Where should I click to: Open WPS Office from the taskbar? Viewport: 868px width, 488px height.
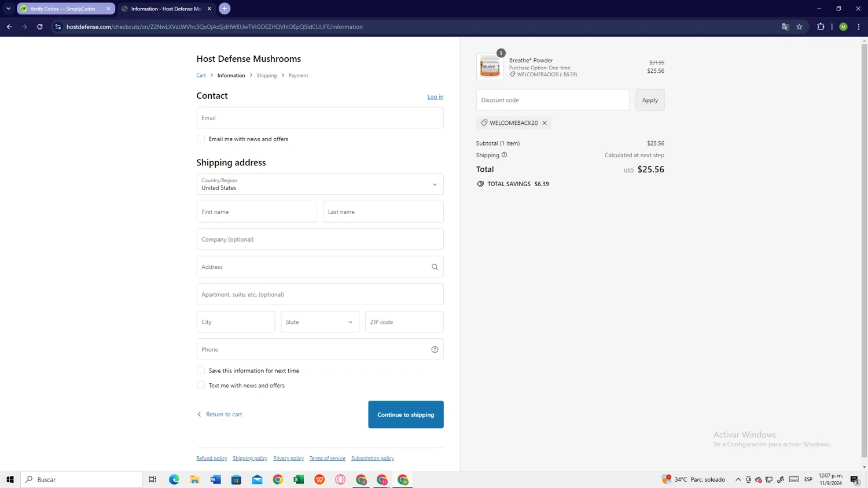(x=319, y=479)
